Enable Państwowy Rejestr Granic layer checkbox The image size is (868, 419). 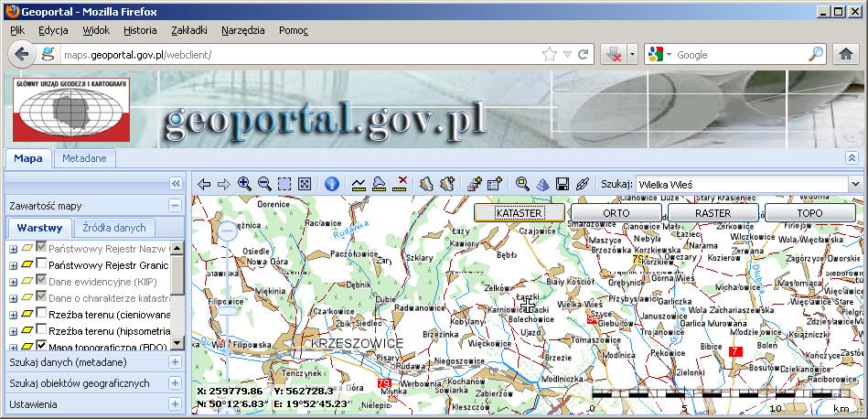[x=41, y=264]
